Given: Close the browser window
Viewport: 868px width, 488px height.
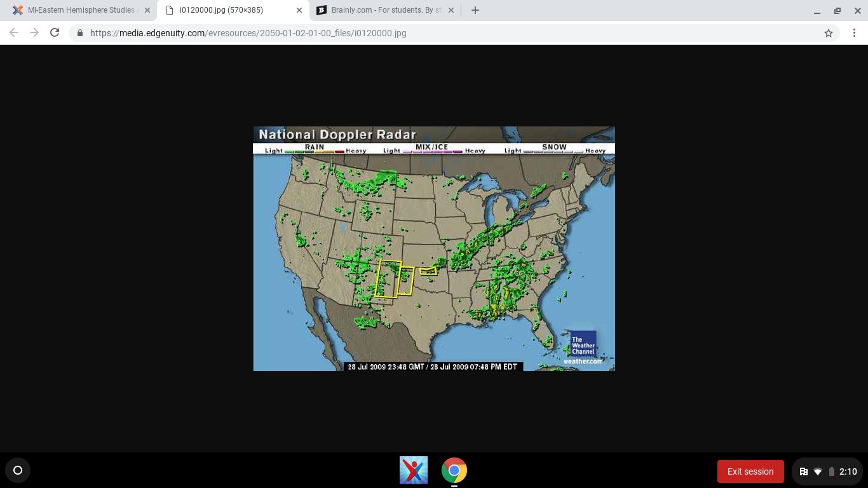Looking at the screenshot, I should pyautogui.click(x=858, y=11).
